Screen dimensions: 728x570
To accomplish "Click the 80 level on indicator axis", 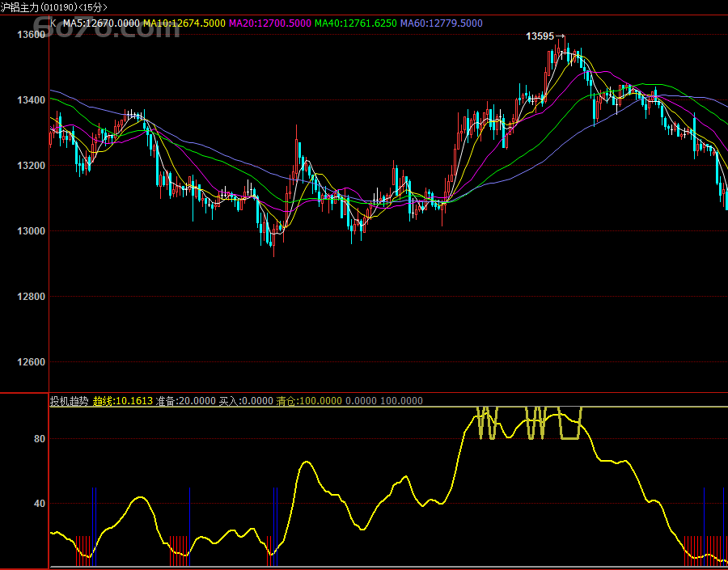I will 39,439.
